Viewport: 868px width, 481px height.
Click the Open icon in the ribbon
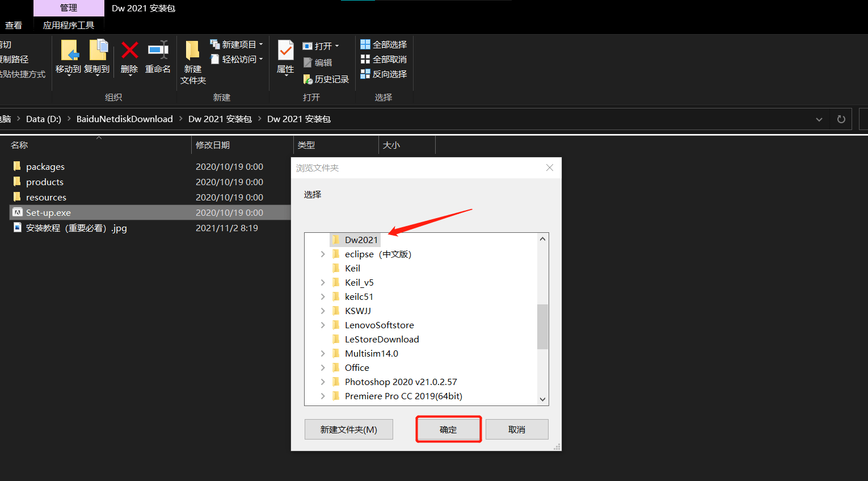[307, 46]
